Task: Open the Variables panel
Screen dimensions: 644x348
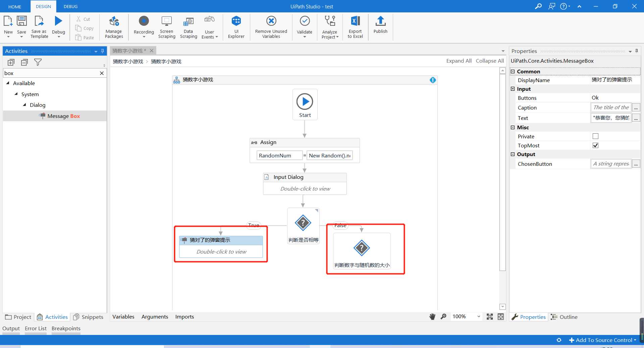Action: [x=123, y=317]
